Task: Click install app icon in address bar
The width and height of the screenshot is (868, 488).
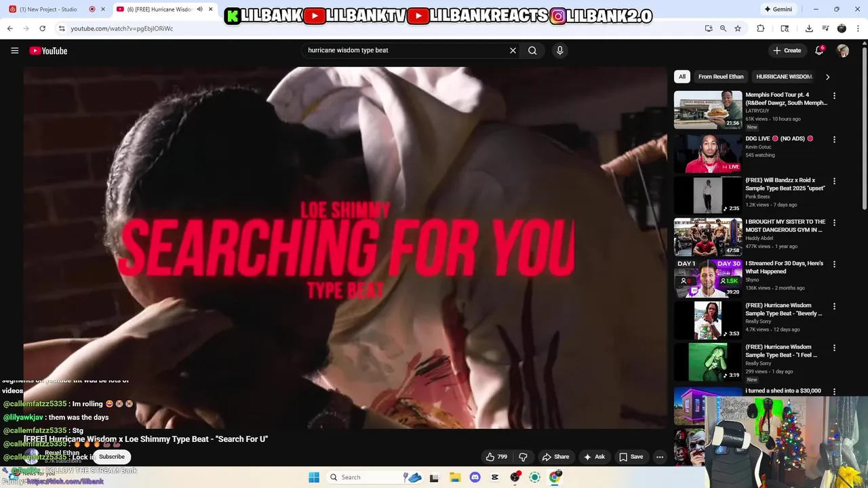Action: [x=709, y=28]
